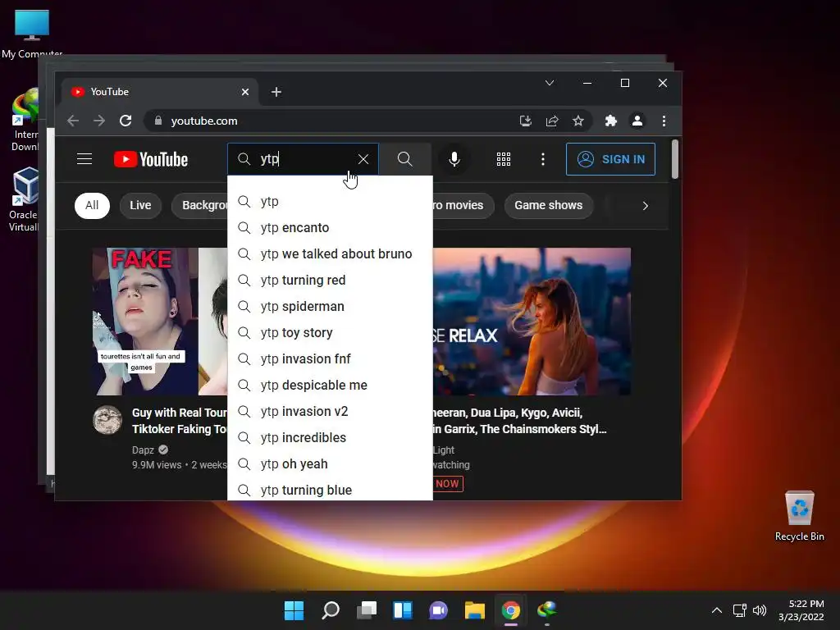Click the install app icon in address bar

(x=526, y=121)
